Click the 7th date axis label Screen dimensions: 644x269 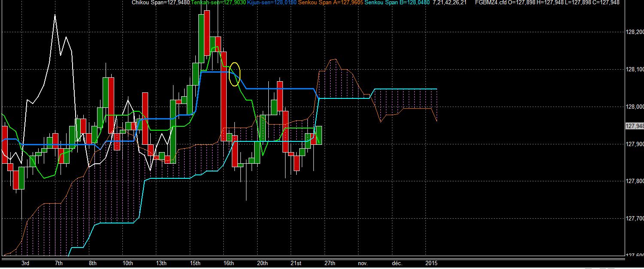(x=59, y=263)
